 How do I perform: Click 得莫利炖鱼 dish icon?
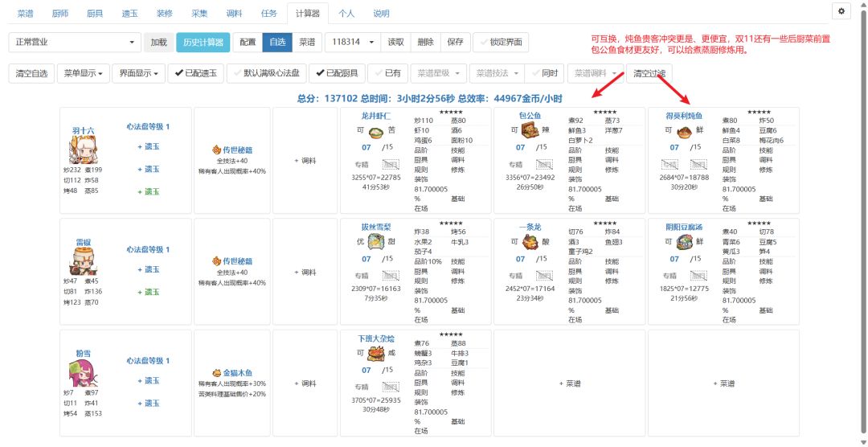[684, 133]
